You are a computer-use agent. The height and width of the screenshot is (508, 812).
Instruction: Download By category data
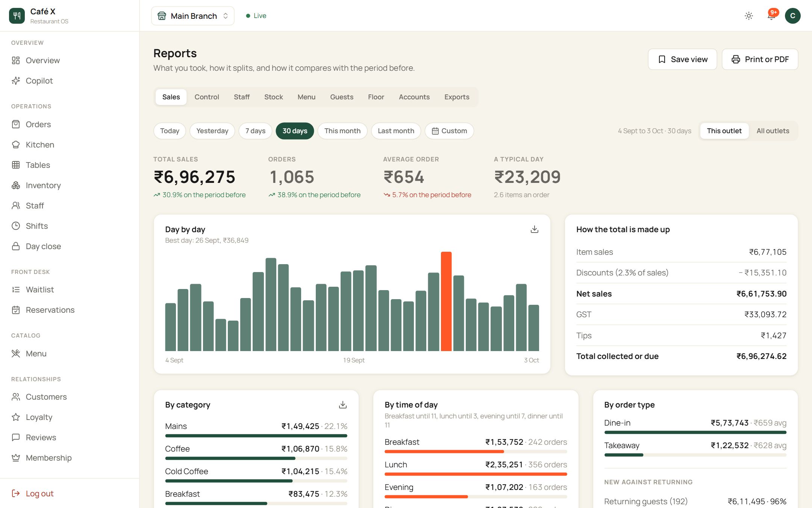click(x=343, y=405)
